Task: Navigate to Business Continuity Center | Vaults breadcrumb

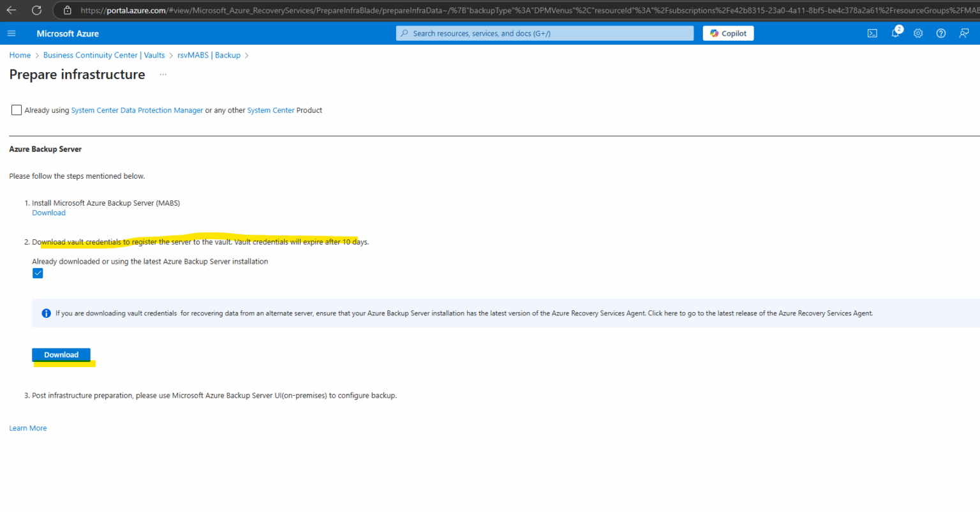Action: (104, 56)
